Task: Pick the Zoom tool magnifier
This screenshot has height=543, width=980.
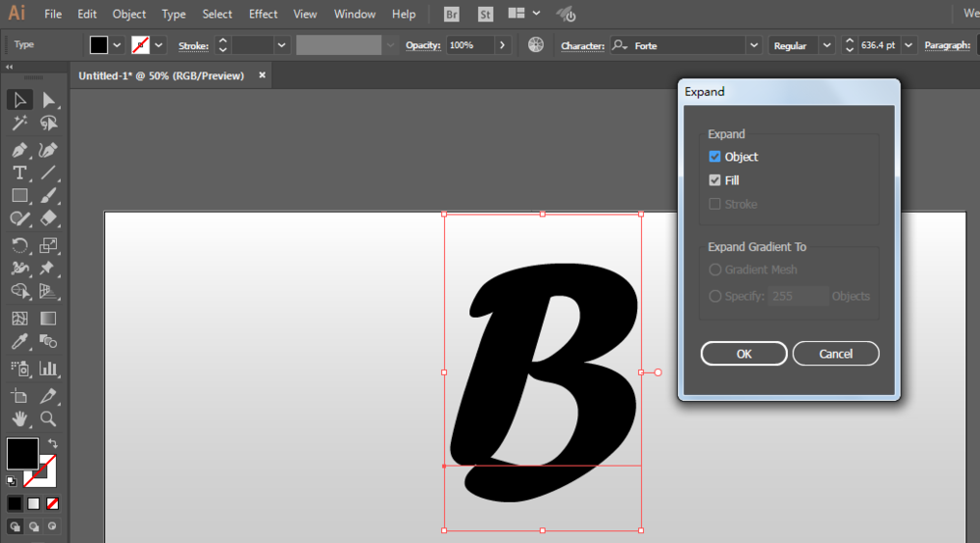Action: [48, 419]
